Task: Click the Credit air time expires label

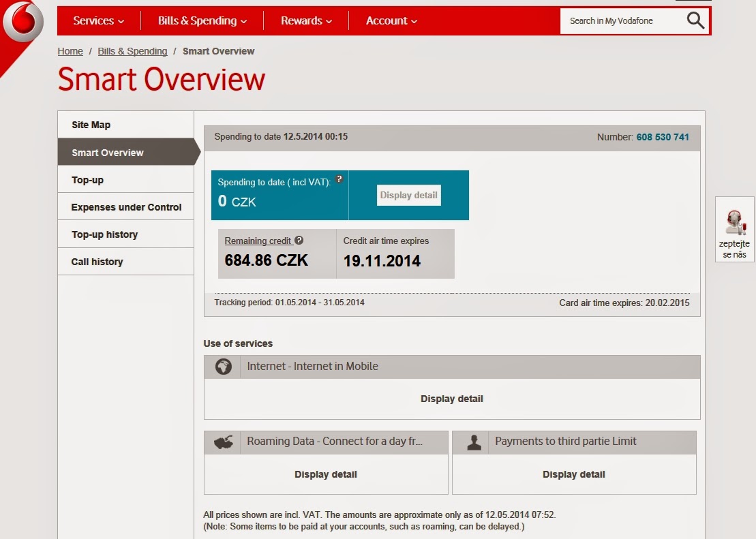Action: 387,241
